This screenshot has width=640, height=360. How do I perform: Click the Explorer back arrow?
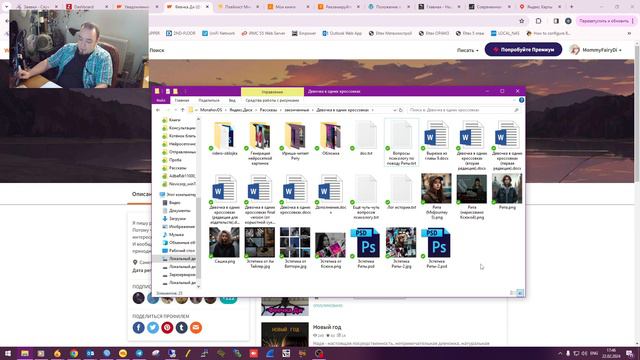158,110
